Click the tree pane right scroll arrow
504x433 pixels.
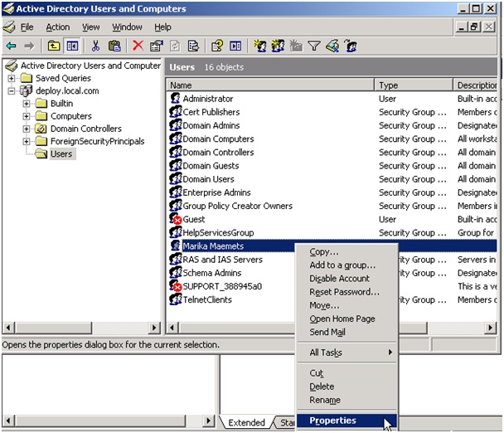(x=154, y=328)
